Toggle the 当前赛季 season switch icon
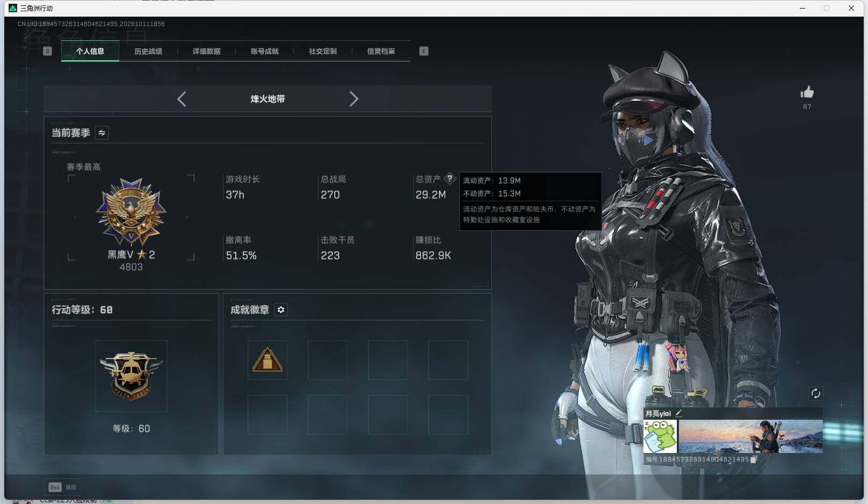The height and width of the screenshot is (504, 868). coord(102,133)
